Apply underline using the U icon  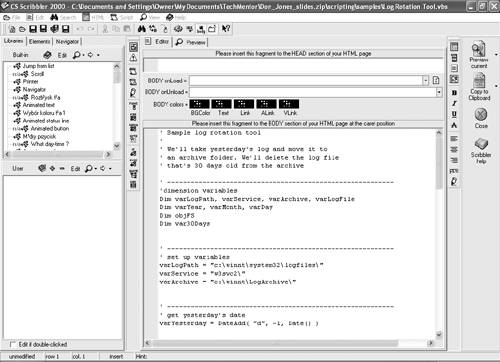pos(454,114)
